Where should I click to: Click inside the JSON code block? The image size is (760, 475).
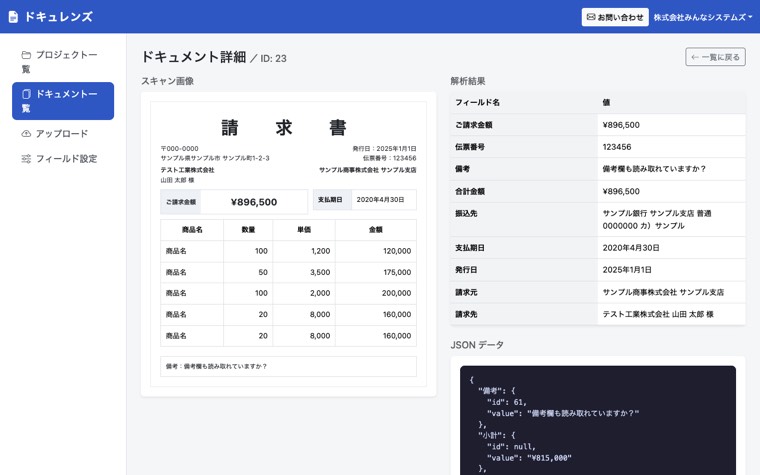[x=598, y=420]
